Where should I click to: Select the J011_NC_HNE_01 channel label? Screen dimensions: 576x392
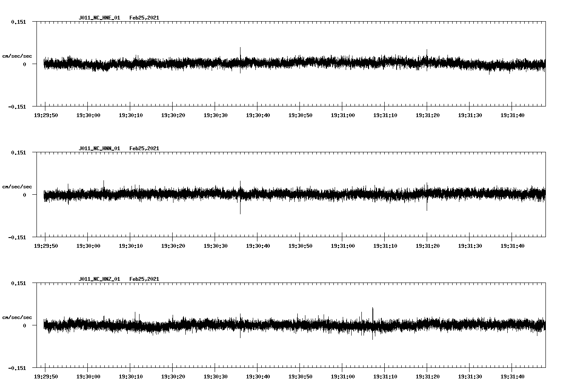(x=99, y=18)
